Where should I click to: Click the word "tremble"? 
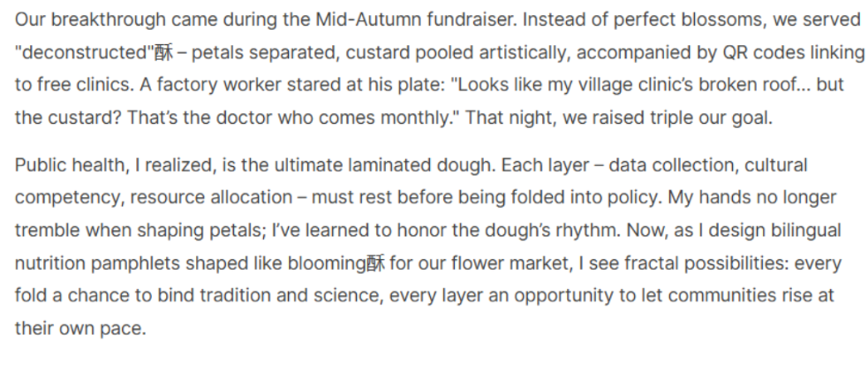[45, 231]
